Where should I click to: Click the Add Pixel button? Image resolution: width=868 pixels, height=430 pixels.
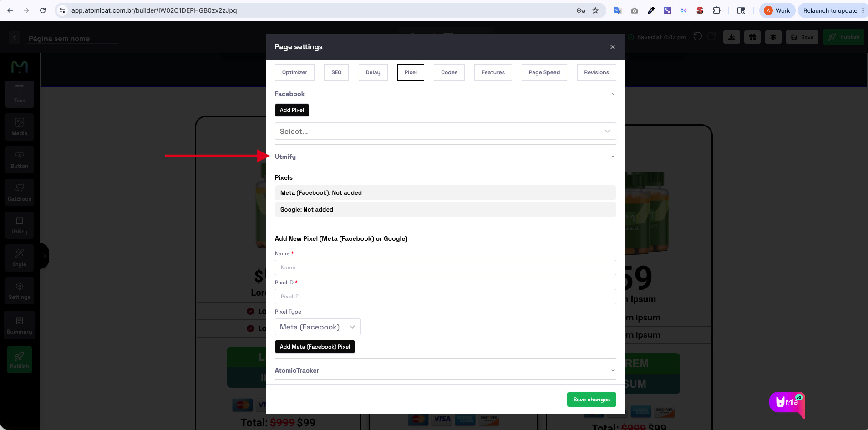pyautogui.click(x=292, y=110)
